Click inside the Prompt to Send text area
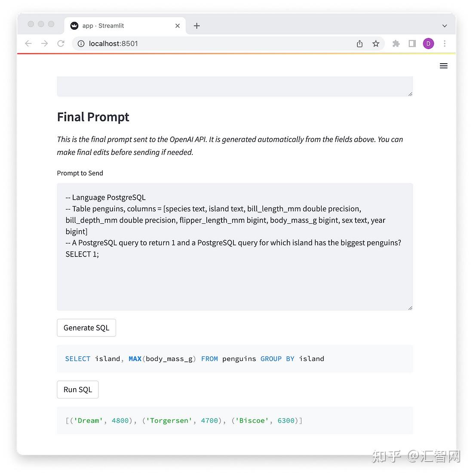 (x=235, y=247)
